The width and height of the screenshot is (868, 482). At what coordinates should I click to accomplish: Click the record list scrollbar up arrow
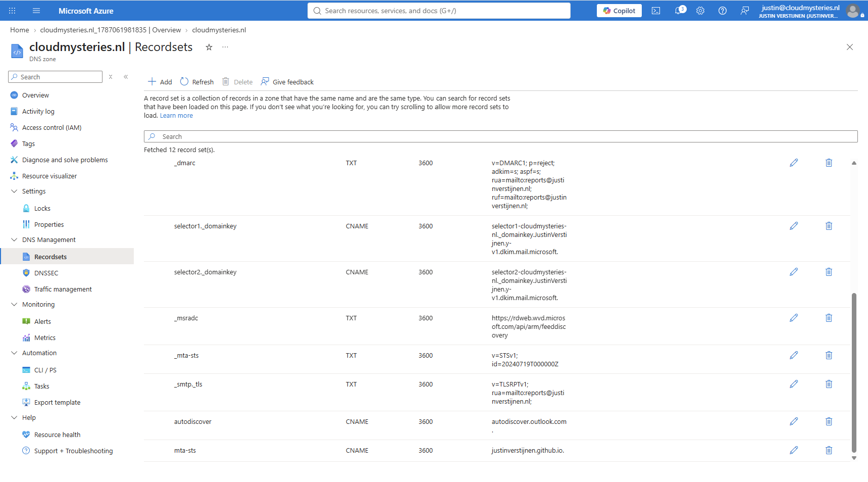(x=854, y=163)
